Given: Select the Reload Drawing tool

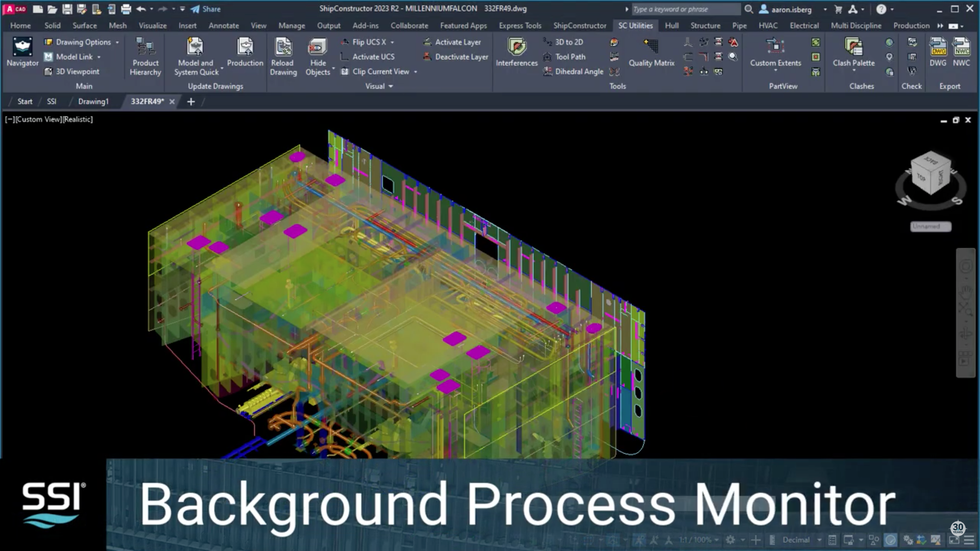Looking at the screenshot, I should point(283,56).
